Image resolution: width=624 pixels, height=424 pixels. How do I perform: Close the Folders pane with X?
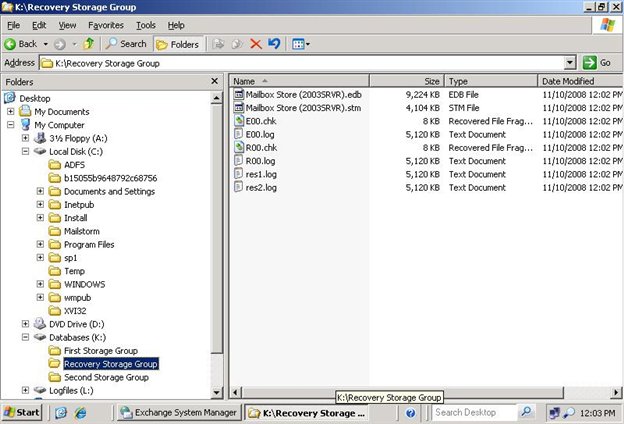click(x=215, y=81)
